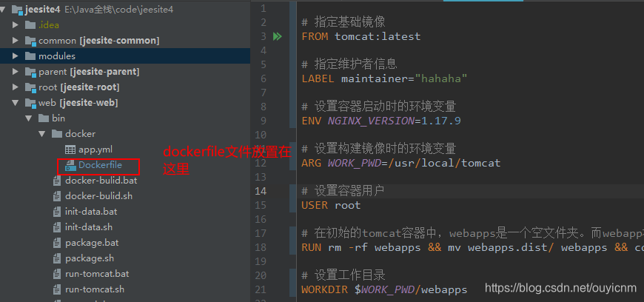Click line number 9 in the gutter
The width and height of the screenshot is (644, 302).
click(x=264, y=121)
